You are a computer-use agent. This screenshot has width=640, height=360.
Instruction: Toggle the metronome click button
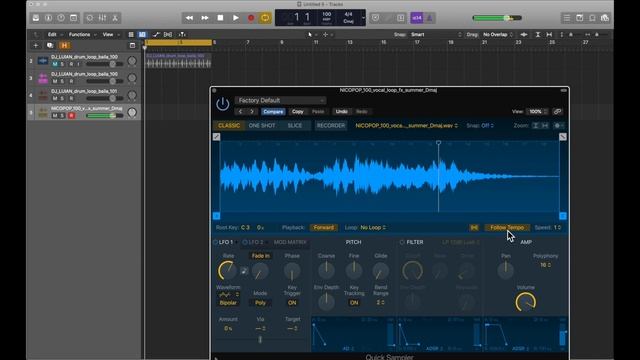[x=429, y=18]
